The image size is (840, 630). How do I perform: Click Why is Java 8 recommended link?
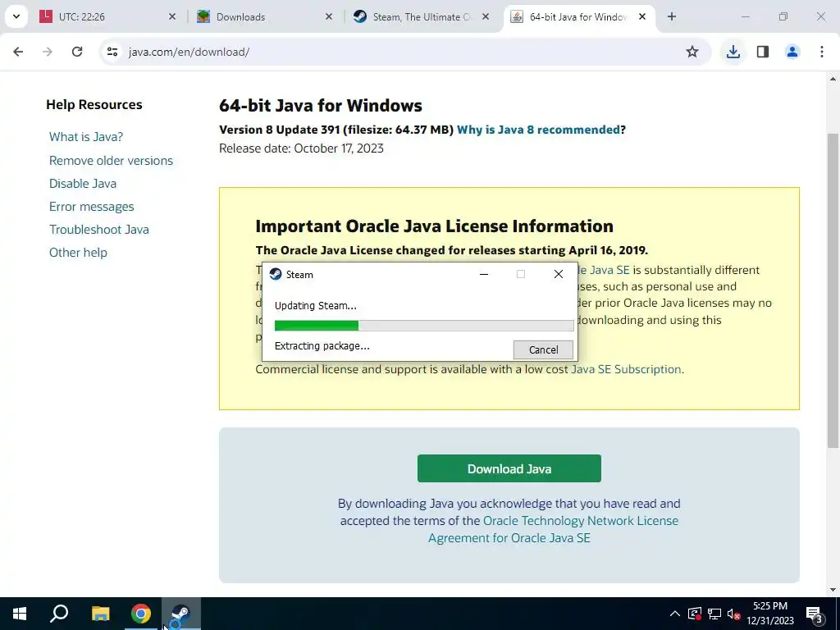pos(538,130)
